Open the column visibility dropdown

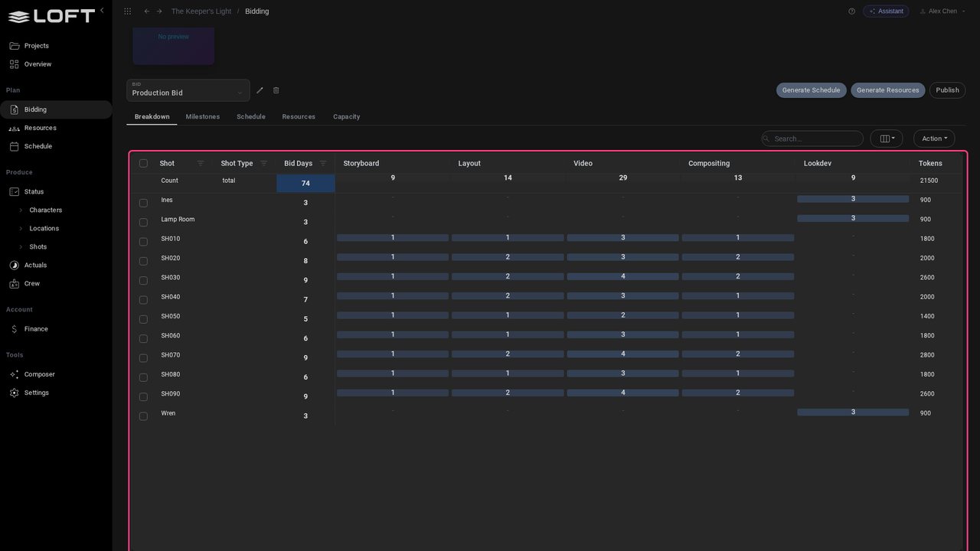[887, 139]
